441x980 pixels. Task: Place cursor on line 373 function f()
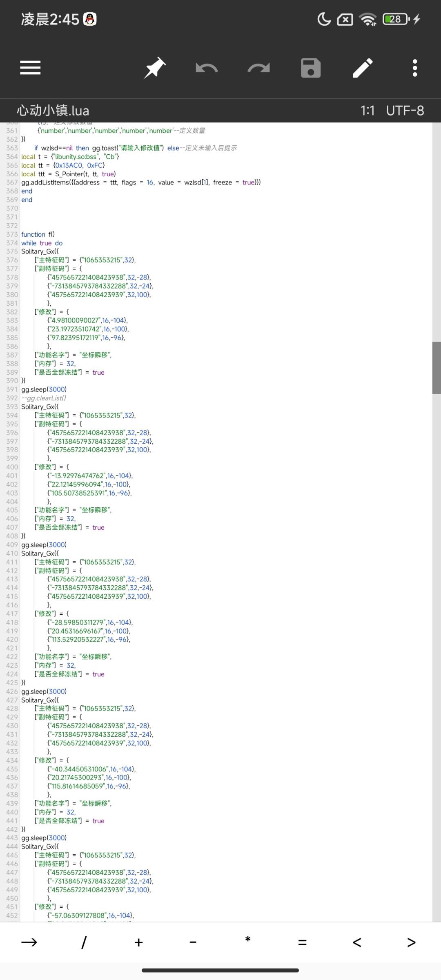[38, 234]
